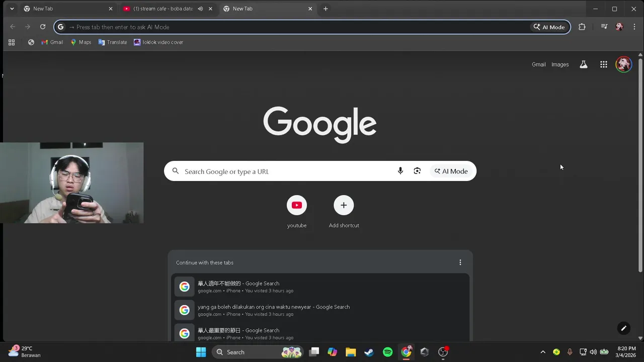Click the browser forward arrow
Viewport: 644px width, 362px height.
click(x=28, y=27)
